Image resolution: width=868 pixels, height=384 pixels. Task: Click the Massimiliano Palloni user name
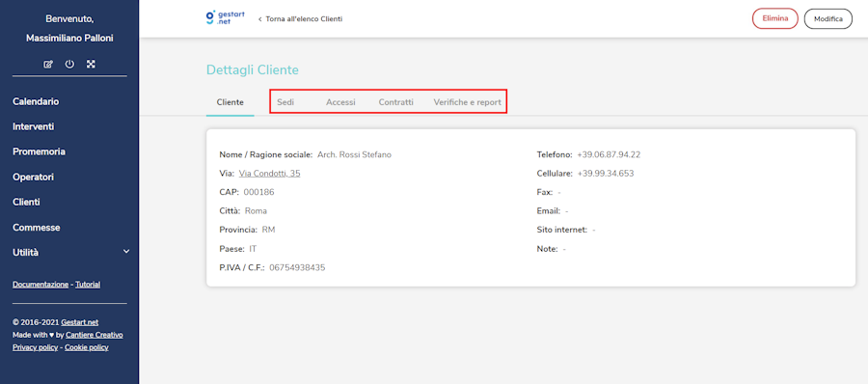click(69, 39)
